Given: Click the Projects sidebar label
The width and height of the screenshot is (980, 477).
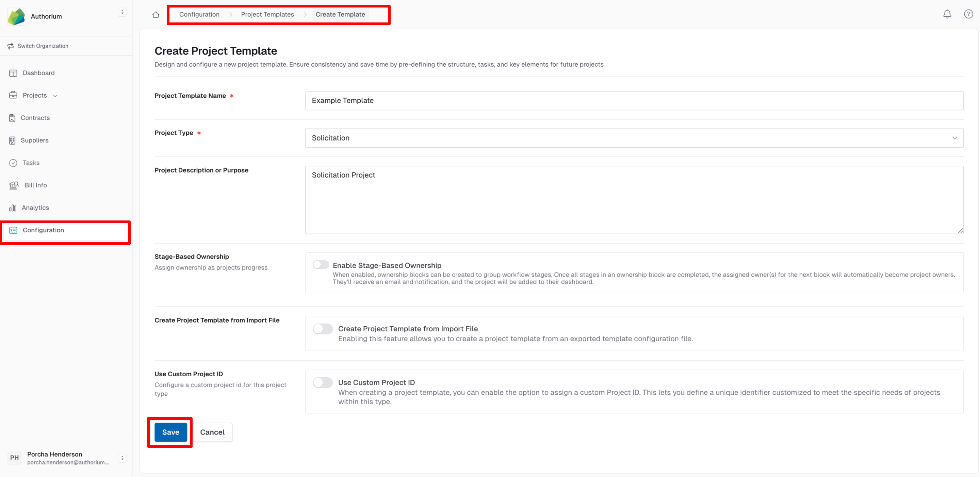Looking at the screenshot, I should [35, 96].
